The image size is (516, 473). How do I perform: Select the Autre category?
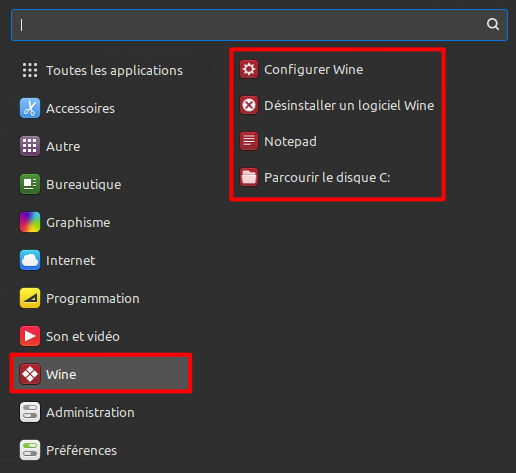102,146
